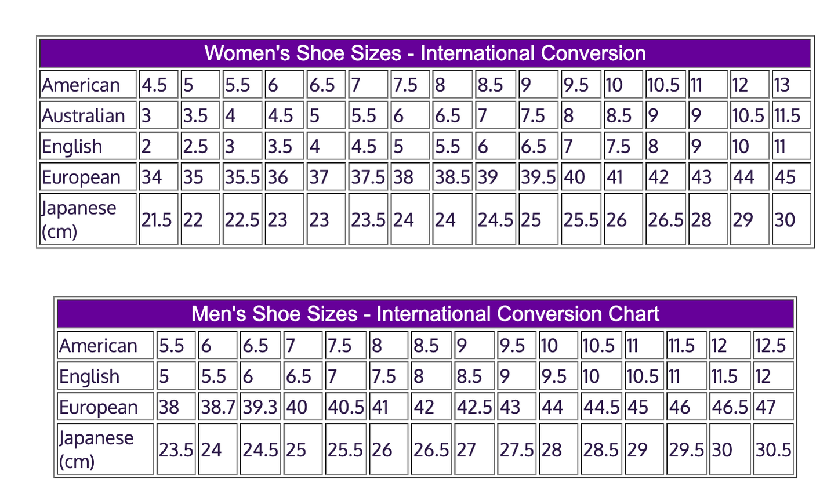
Task: Click men's European size 42.5 cell
Action: pos(474,407)
